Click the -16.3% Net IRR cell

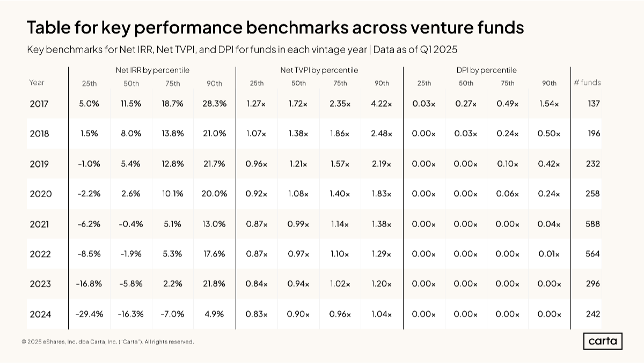click(131, 314)
